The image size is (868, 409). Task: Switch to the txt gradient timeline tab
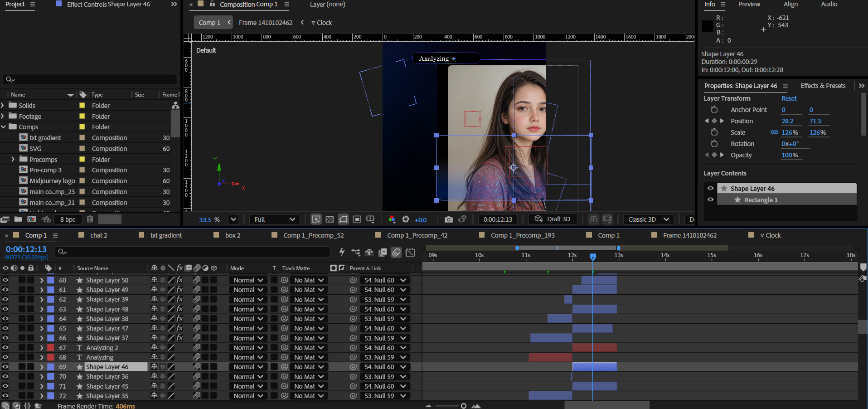click(x=166, y=235)
